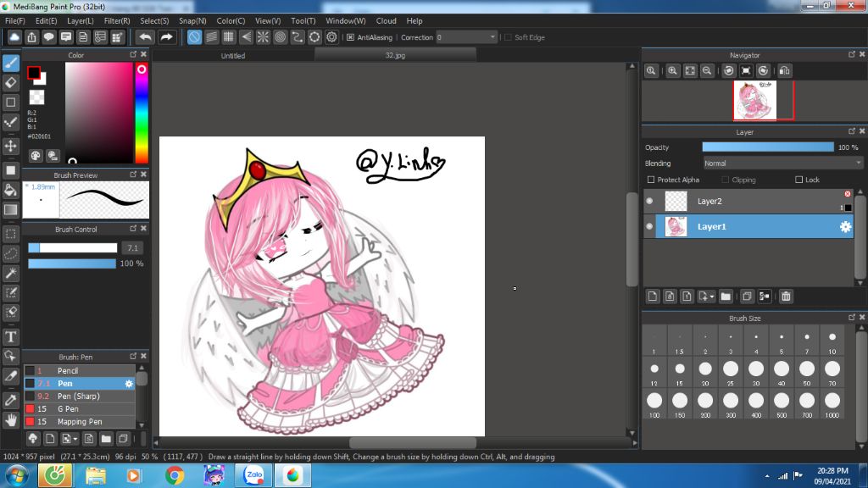Create a new layer
The image size is (868, 488).
(653, 297)
